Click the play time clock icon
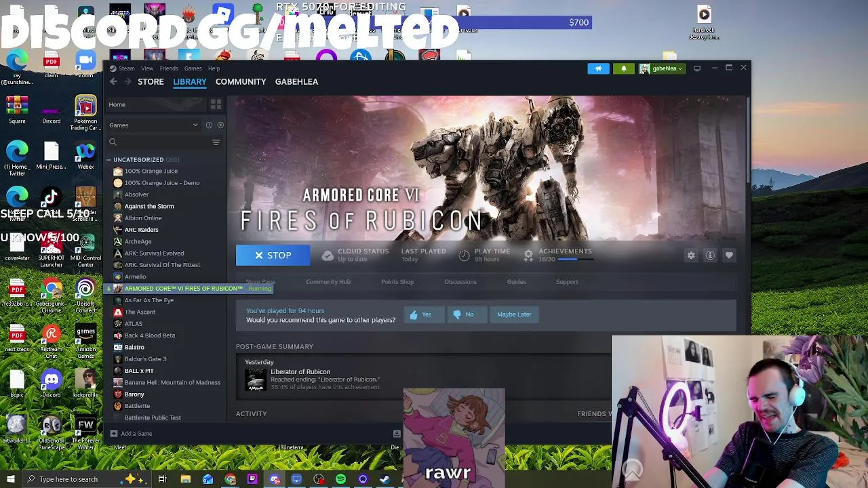Screen dimensions: 868x488 pos(464,256)
